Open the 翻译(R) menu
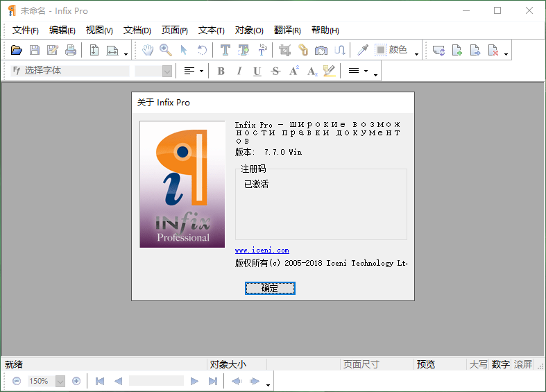Screen dimensions: 546x392 (287, 31)
